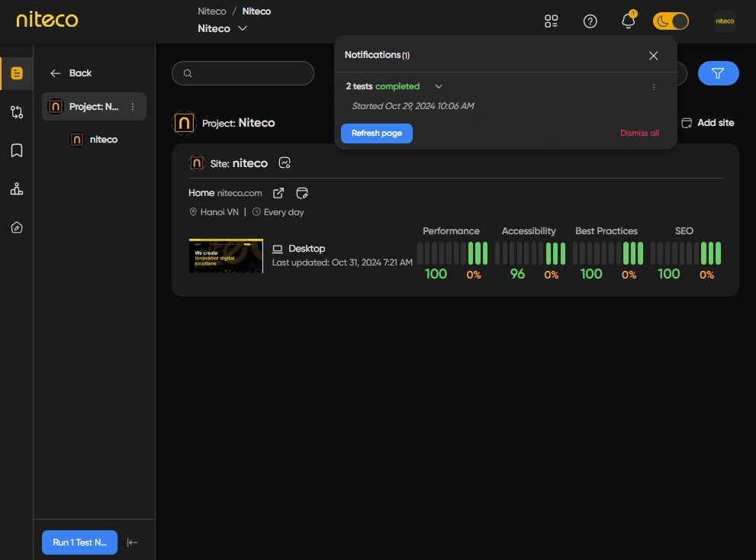Screen dimensions: 756x560
Task: Click the Add site button
Action: (708, 123)
